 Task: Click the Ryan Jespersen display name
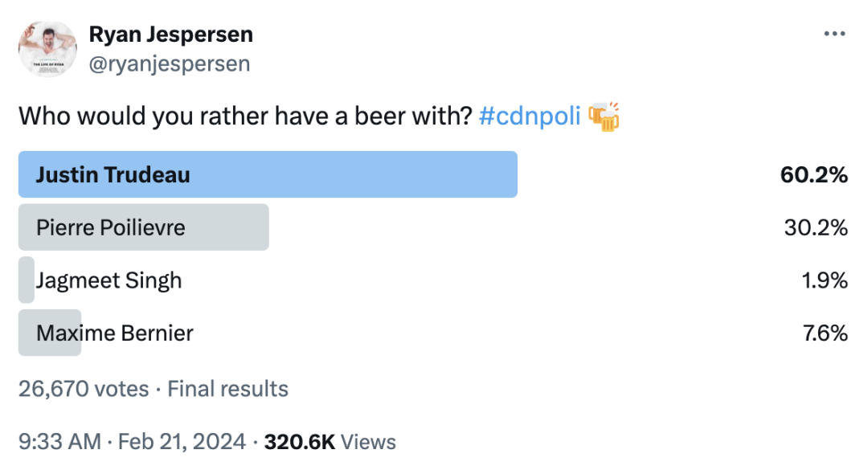[171, 35]
